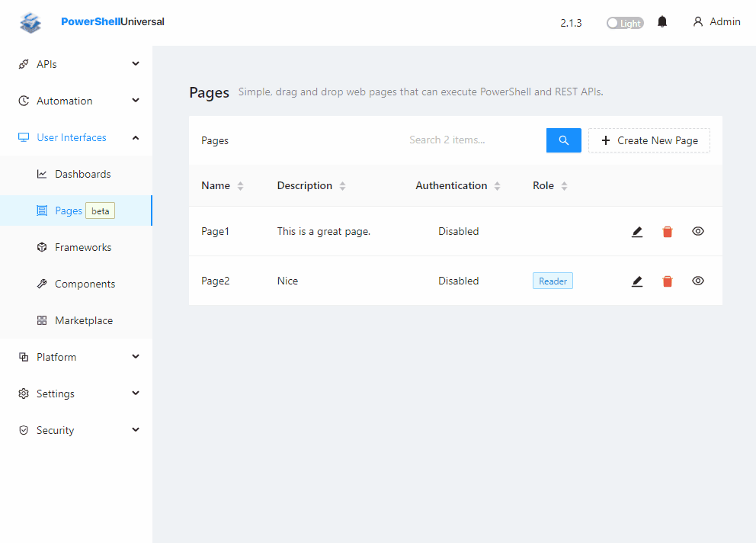Click the 'Nice' description cell
Image resolution: width=756 pixels, height=543 pixels.
coord(287,281)
